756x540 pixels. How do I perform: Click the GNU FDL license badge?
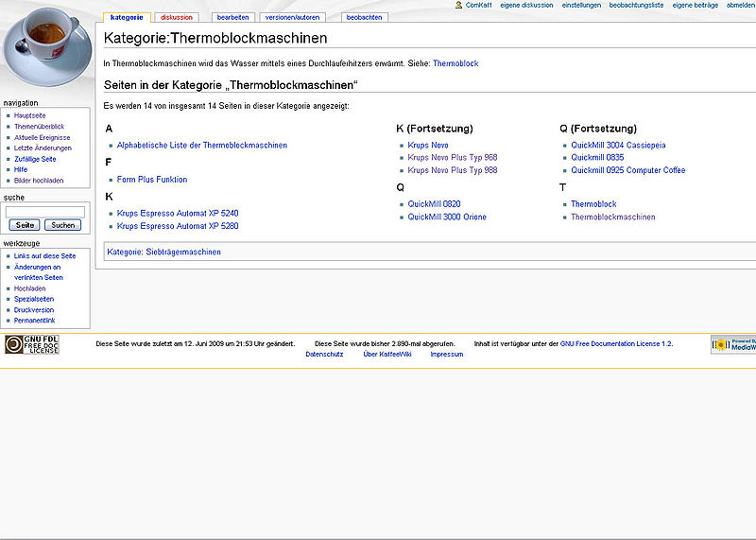pyautogui.click(x=31, y=344)
